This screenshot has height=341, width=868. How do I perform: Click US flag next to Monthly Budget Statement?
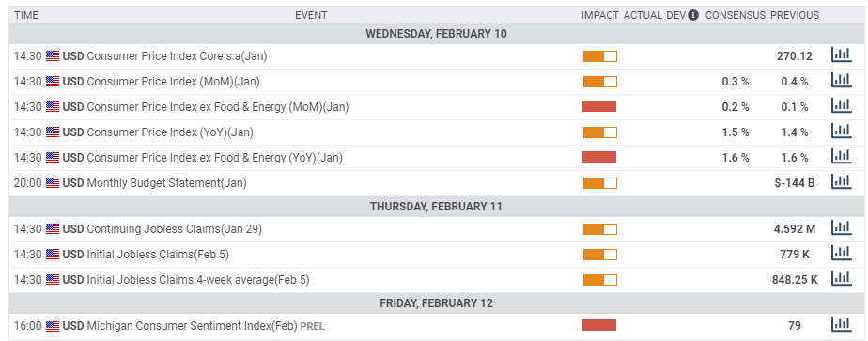(x=53, y=182)
